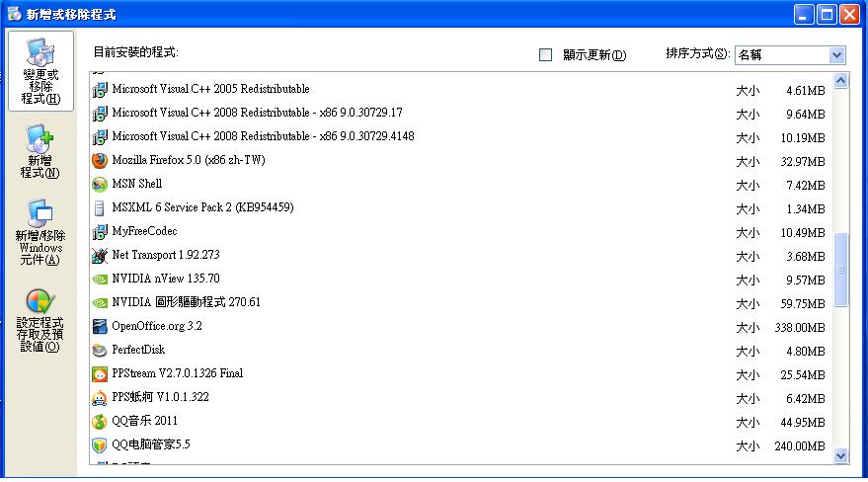
Task: Click the NVIDIA nView 135.70 icon
Action: [x=100, y=280]
